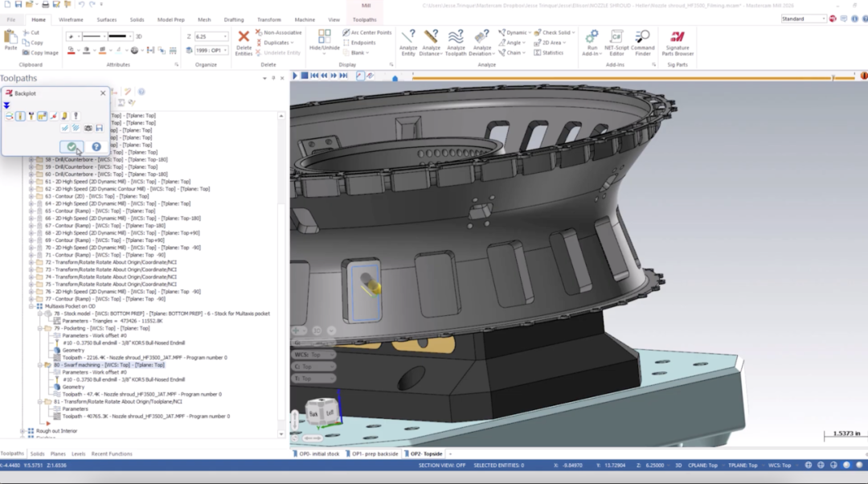Click the Statistics analyze tool
Image resolution: width=868 pixels, height=484 pixels.
click(549, 52)
